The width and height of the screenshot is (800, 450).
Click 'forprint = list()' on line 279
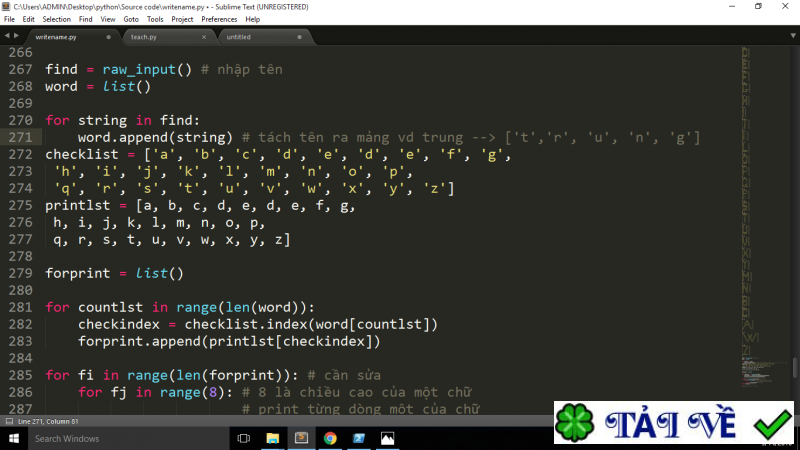114,273
